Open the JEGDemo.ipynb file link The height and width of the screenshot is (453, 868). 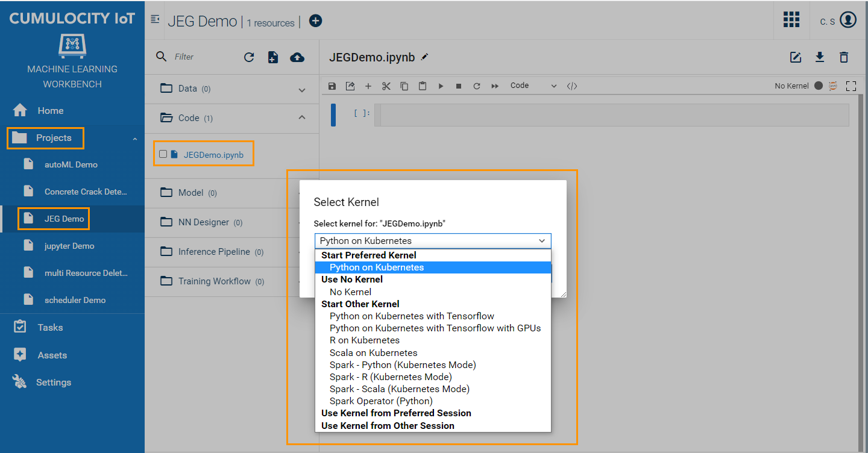[x=213, y=155]
